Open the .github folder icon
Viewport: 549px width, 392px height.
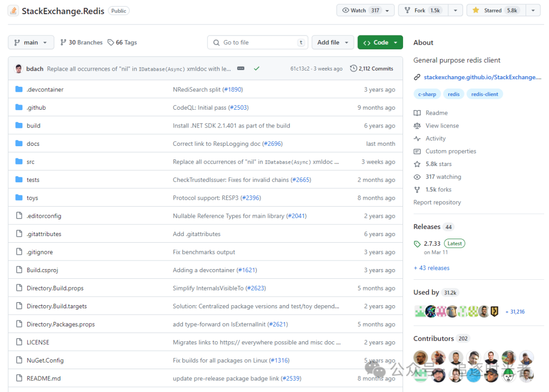pyautogui.click(x=19, y=107)
